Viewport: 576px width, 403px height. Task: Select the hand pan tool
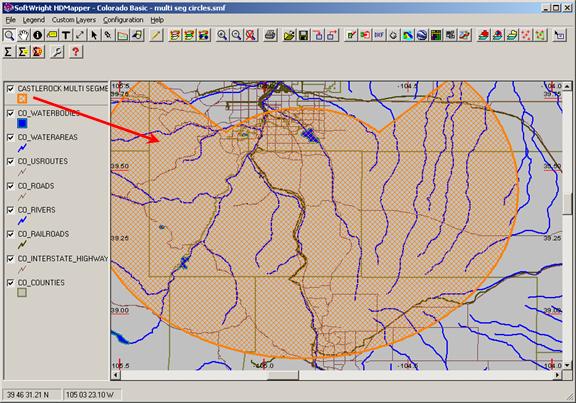[x=24, y=35]
